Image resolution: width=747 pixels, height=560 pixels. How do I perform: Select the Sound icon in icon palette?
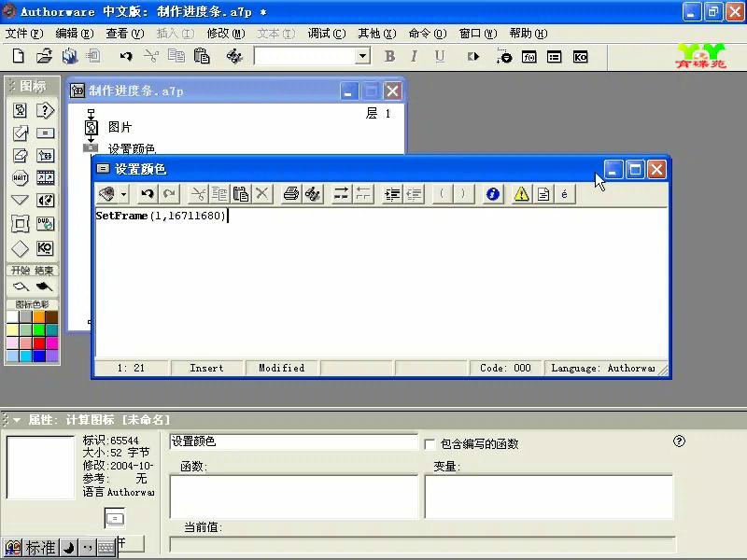45,200
